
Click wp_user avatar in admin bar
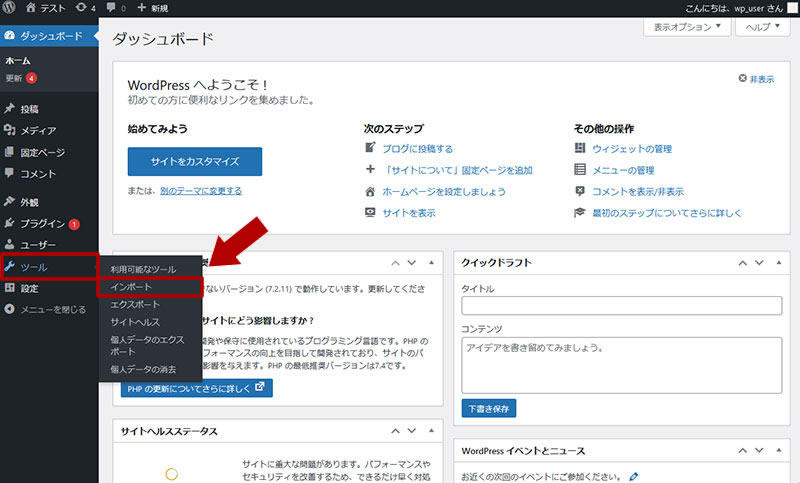click(x=792, y=8)
